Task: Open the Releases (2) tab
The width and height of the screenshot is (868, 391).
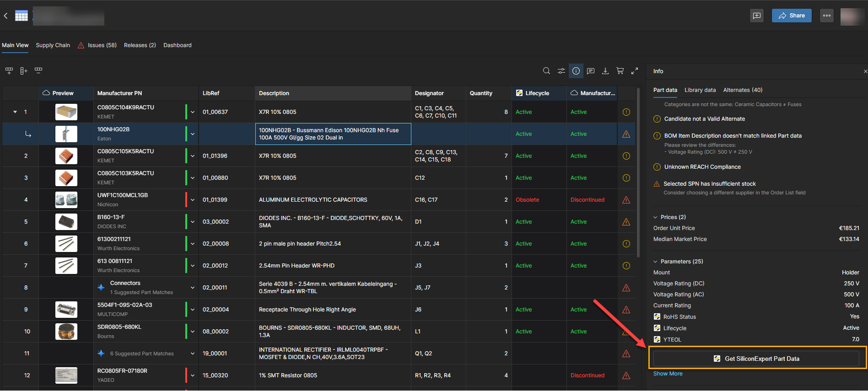Action: click(140, 45)
